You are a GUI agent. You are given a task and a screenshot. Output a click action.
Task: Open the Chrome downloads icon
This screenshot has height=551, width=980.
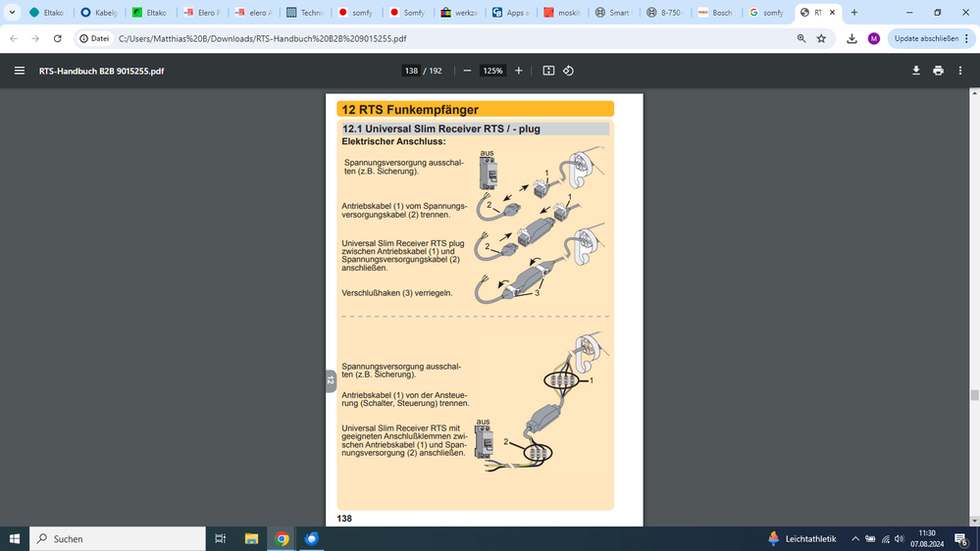point(851,38)
